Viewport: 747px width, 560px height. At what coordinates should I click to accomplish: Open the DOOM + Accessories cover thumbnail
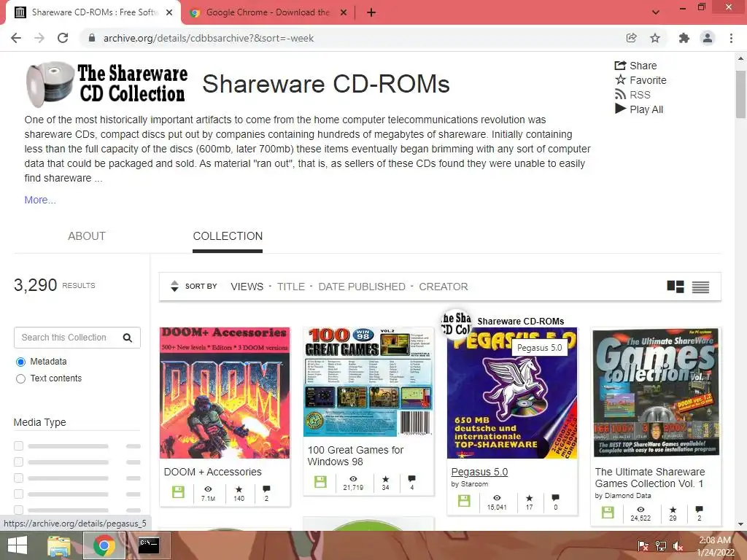[x=225, y=393]
